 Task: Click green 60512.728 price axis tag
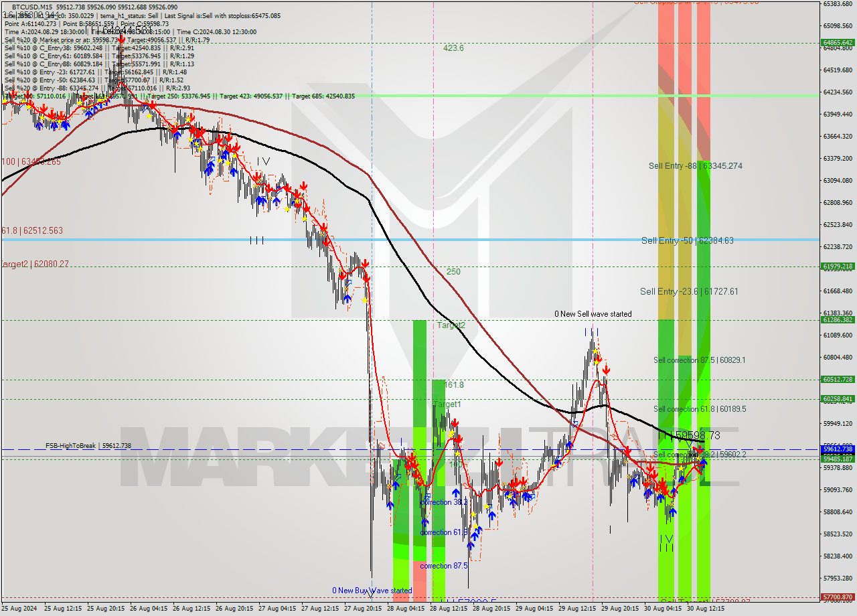(x=838, y=379)
